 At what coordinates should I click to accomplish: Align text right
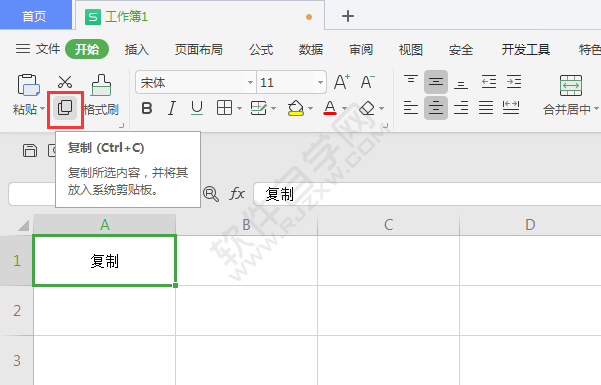[461, 108]
